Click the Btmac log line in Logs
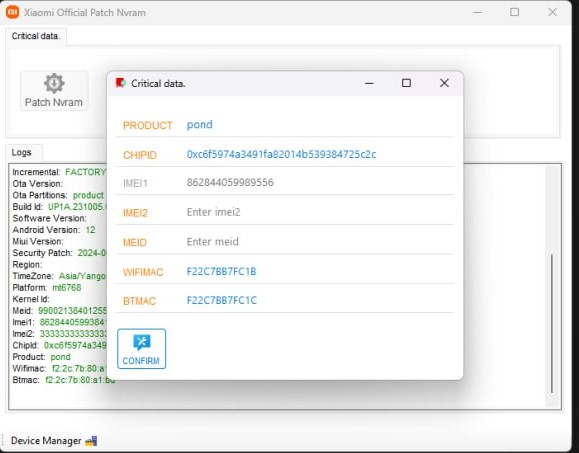The width and height of the screenshot is (579, 453). [x=64, y=380]
